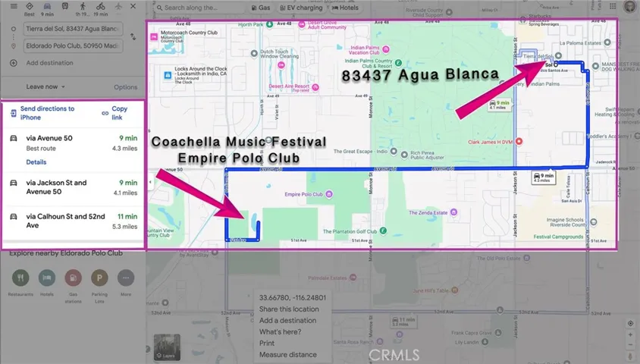Select the transit travel mode

tap(65, 6)
